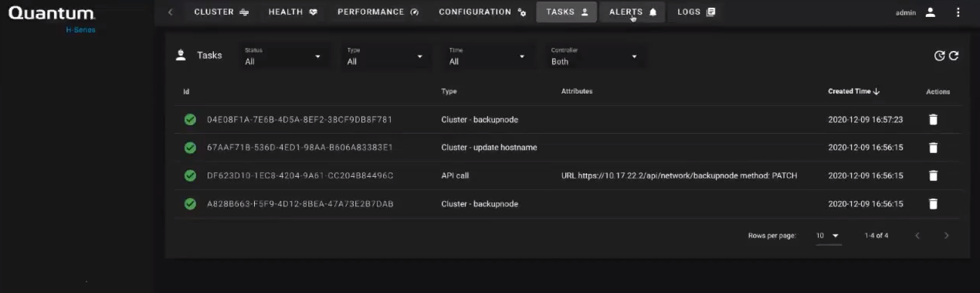The image size is (980, 293).
Task: Delete the update hostname task
Action: 933,148
